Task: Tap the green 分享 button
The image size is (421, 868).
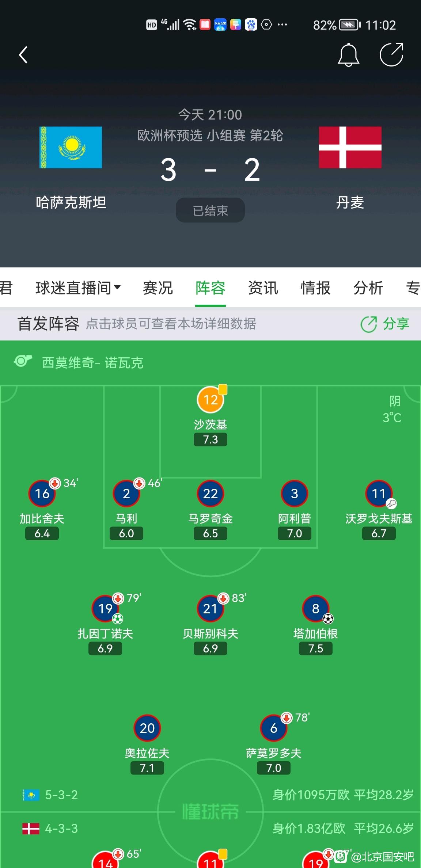Action: 385,324
